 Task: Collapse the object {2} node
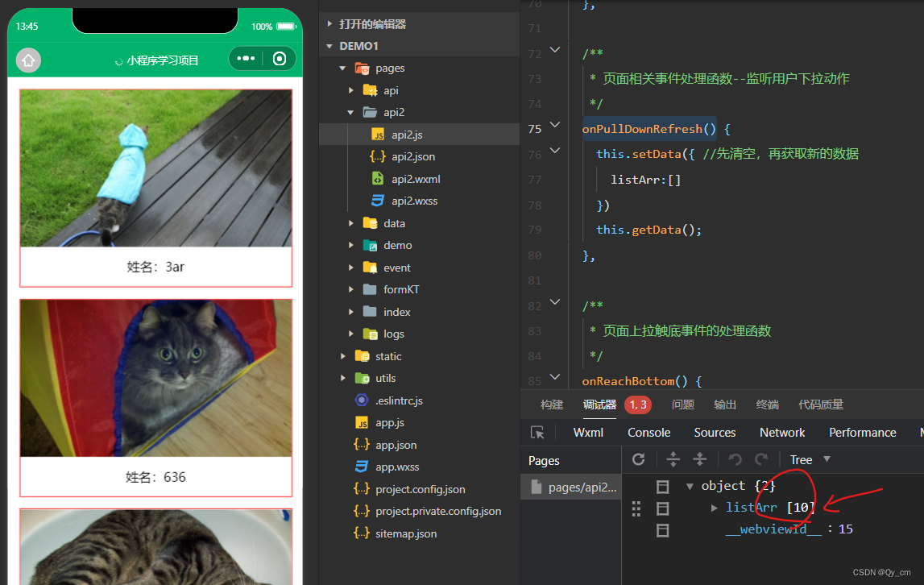tap(690, 486)
